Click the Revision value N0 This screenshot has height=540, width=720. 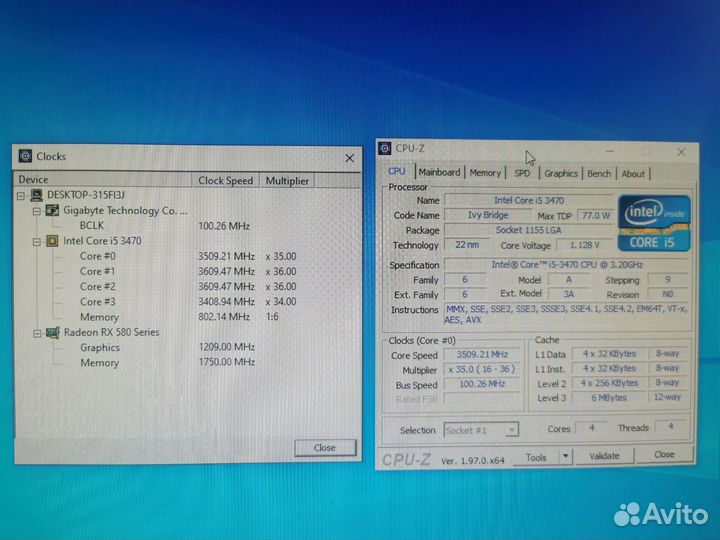point(668,294)
